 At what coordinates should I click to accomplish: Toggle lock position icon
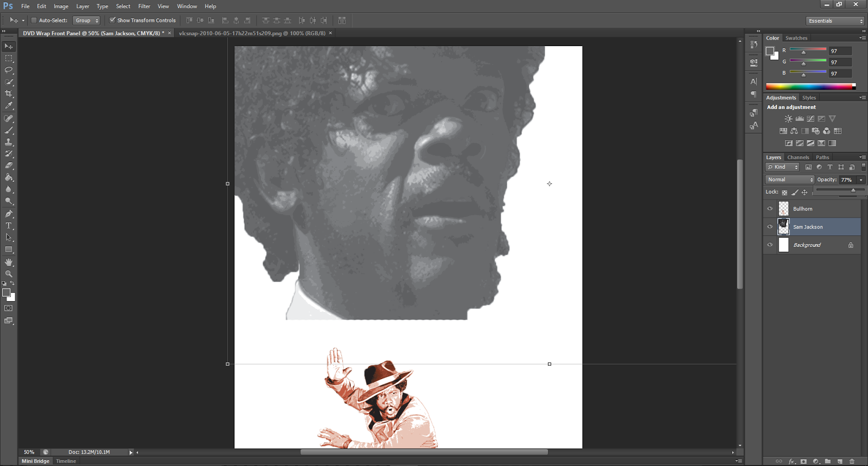(x=805, y=192)
